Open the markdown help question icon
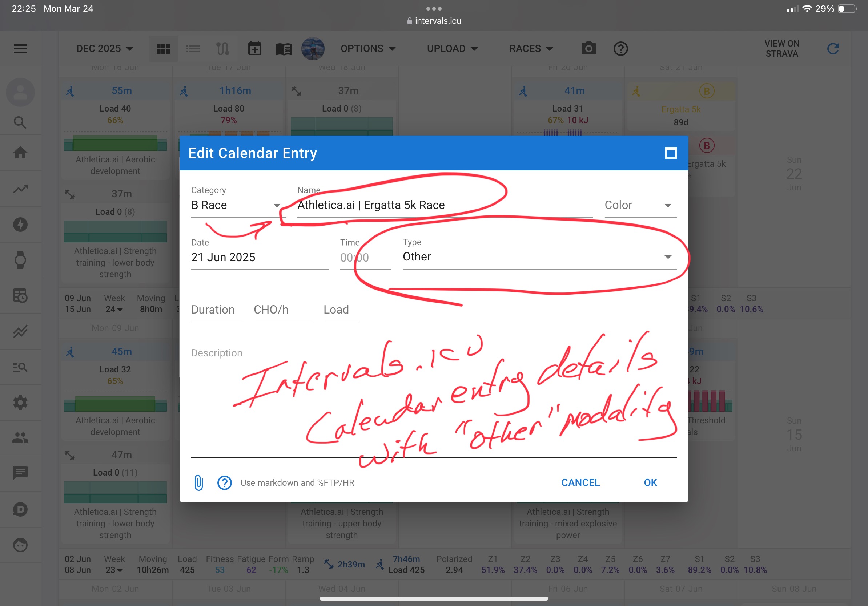This screenshot has height=606, width=868. coord(224,482)
